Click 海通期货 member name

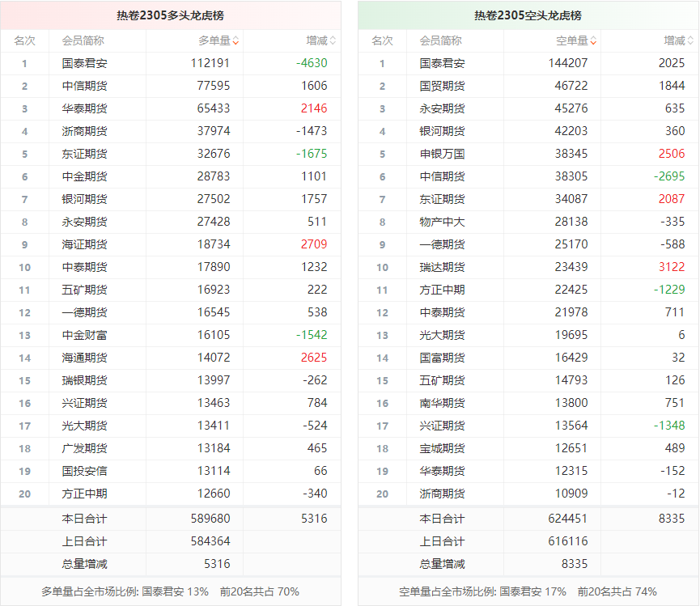[x=84, y=358]
